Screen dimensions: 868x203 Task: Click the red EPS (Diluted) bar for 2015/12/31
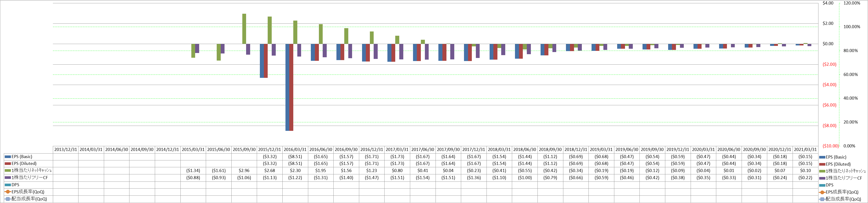coord(266,61)
